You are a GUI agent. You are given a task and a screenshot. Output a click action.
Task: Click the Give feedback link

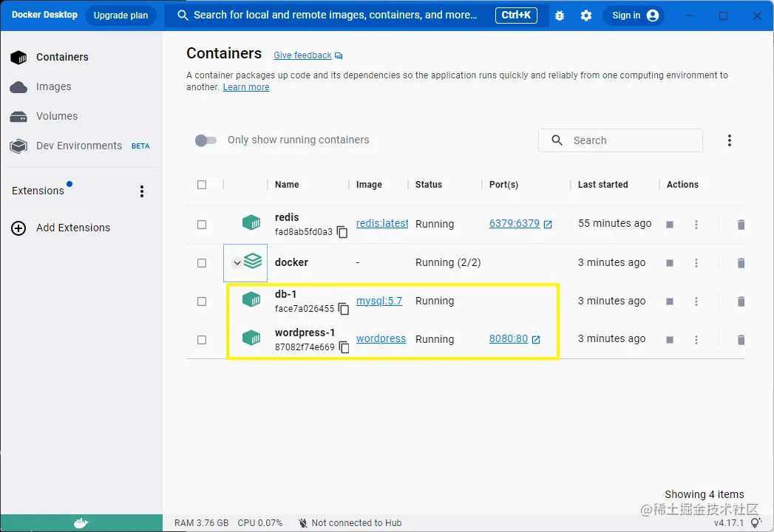[302, 55]
